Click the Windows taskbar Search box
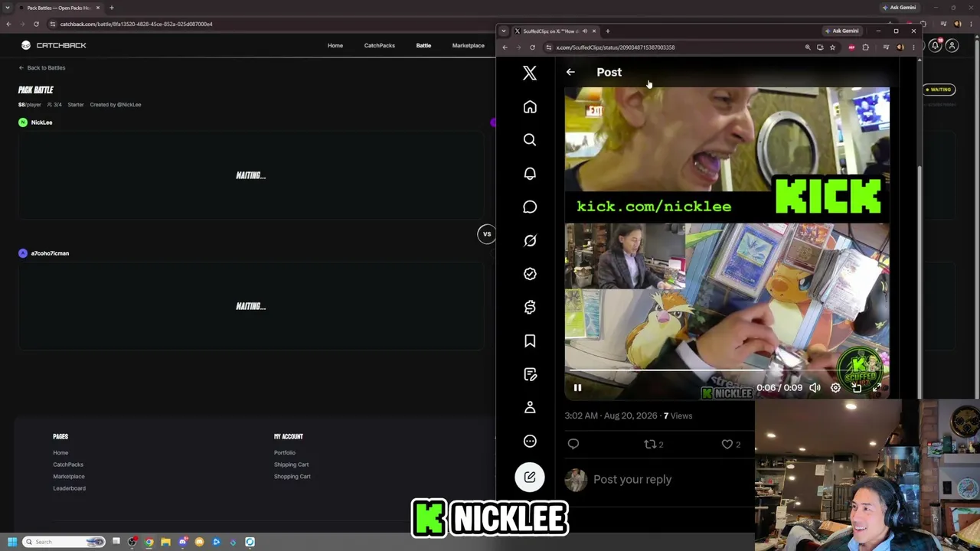Screen dimensions: 980x551 point(63,542)
